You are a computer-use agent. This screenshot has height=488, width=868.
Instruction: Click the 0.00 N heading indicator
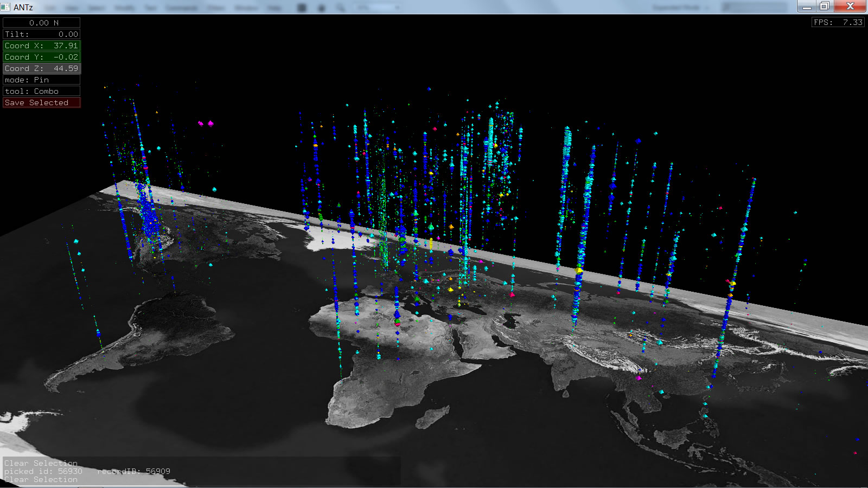tap(42, 23)
